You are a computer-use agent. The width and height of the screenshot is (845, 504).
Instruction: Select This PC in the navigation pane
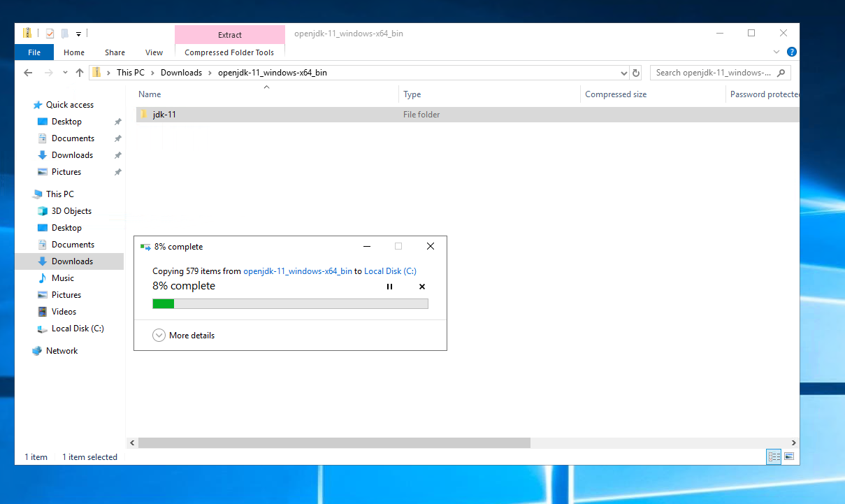59,194
